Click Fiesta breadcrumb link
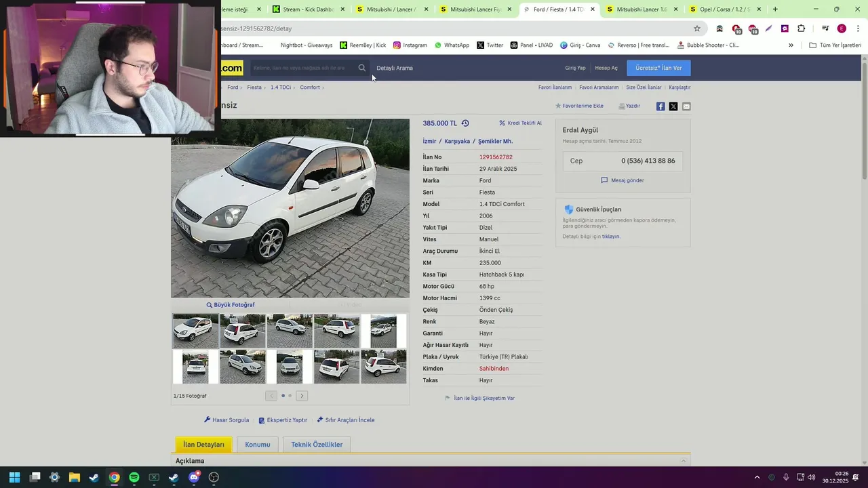 [254, 87]
